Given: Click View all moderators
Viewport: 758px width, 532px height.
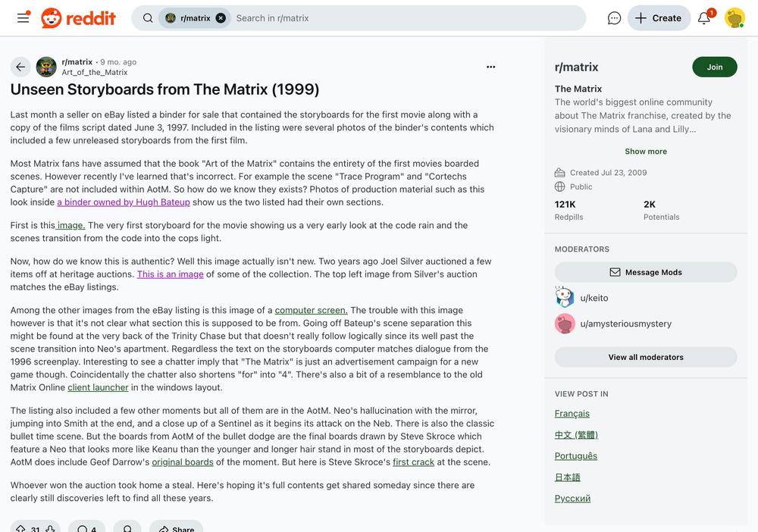Looking at the screenshot, I should [x=646, y=357].
